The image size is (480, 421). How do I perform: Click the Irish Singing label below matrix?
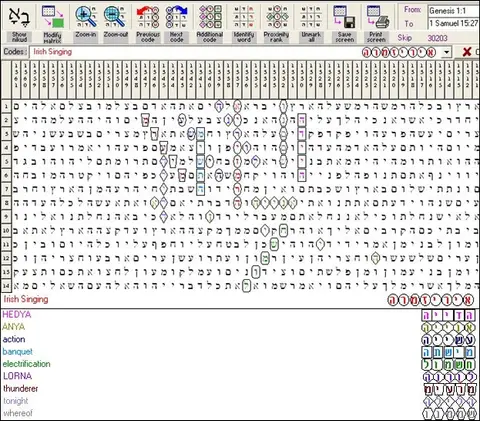[26, 299]
